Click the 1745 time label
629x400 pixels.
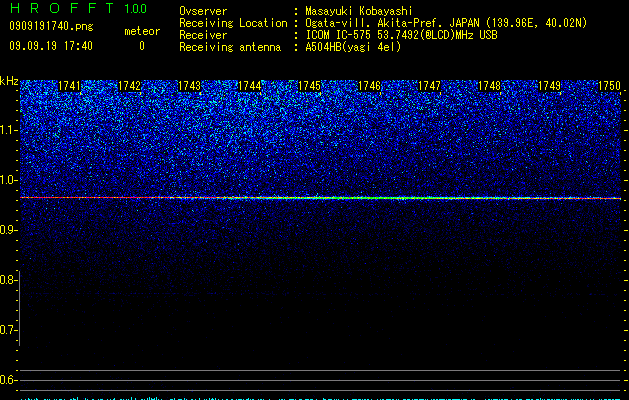(310, 86)
